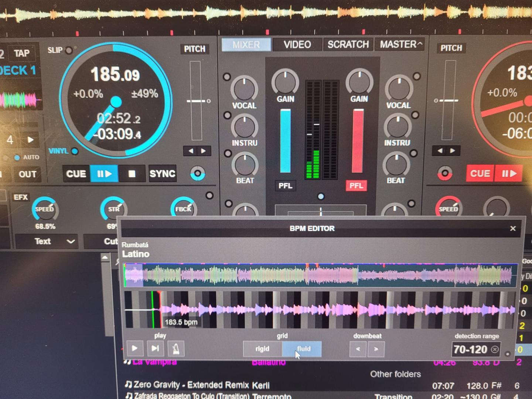Shift downbeat left with the arrow button
This screenshot has height=399, width=532.
tap(358, 349)
